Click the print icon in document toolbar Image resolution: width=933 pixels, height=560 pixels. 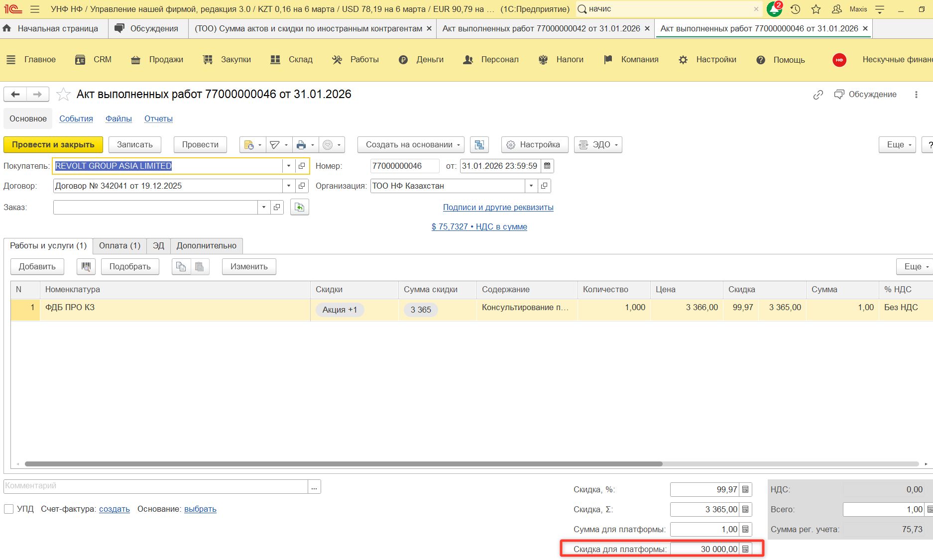point(301,145)
